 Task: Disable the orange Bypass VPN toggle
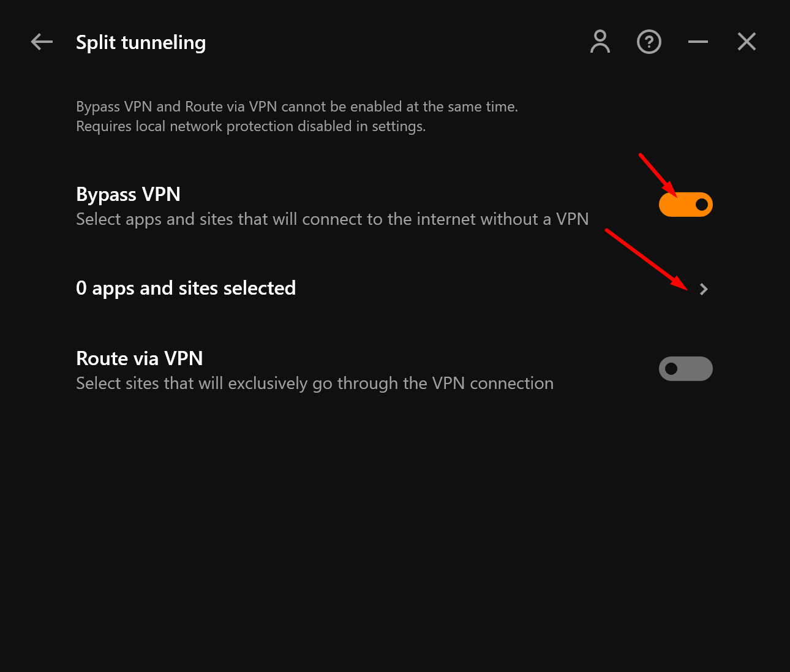click(x=686, y=205)
